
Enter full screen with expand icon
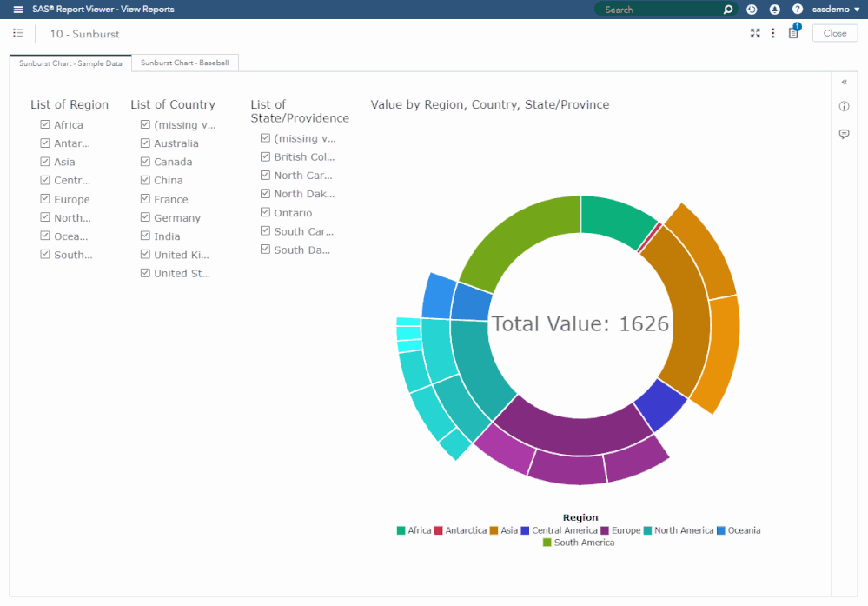755,33
